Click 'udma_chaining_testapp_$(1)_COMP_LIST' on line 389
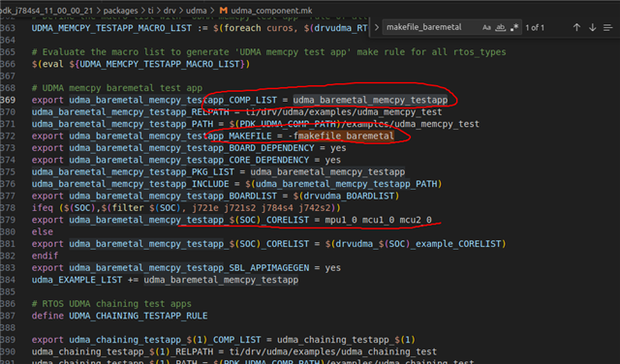Image resolution: width=620 pixels, height=364 pixels. [165, 340]
